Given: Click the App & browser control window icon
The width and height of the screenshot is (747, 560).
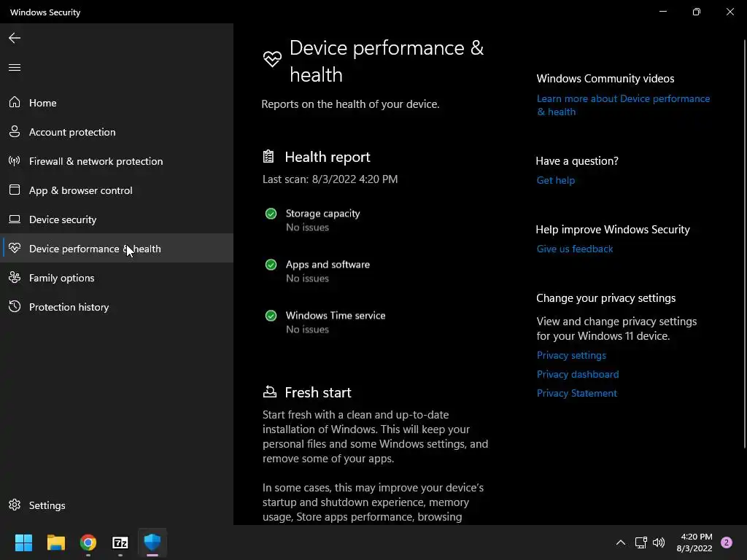Looking at the screenshot, I should tap(15, 190).
